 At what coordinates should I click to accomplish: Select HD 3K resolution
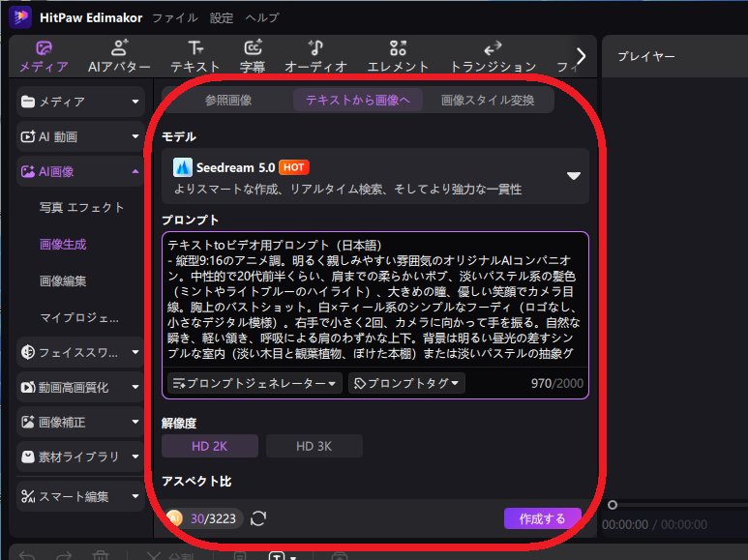click(314, 446)
